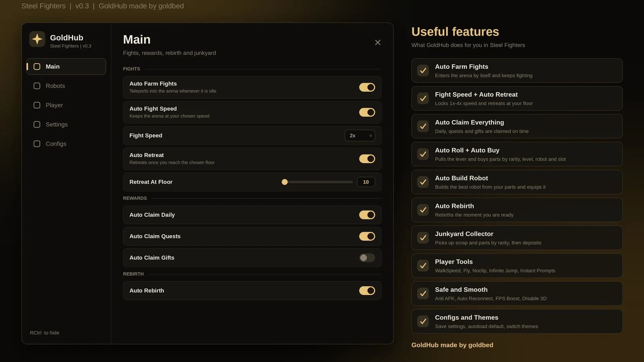Viewport: 644px width, 362px height.
Task: Turn off the Auto Fight Speed switch
Action: pos(367,112)
